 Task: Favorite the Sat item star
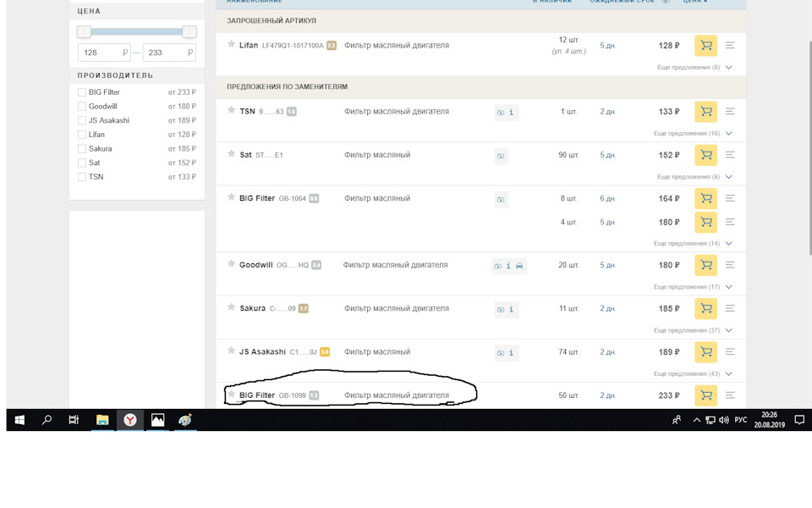coord(232,153)
